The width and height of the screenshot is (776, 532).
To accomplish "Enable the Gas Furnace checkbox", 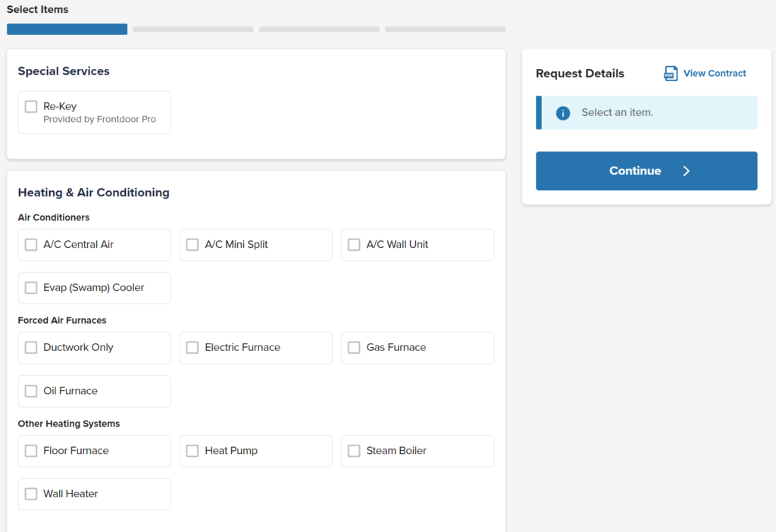I will (x=353, y=347).
